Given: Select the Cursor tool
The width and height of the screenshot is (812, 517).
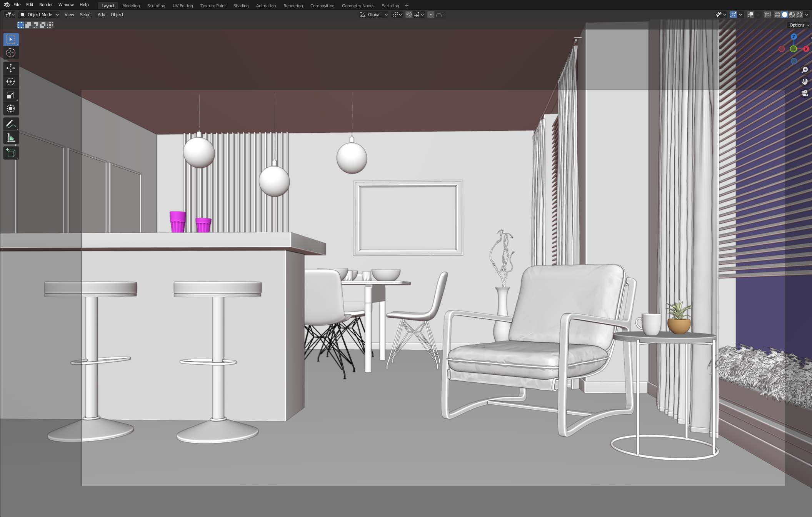Looking at the screenshot, I should 11,53.
